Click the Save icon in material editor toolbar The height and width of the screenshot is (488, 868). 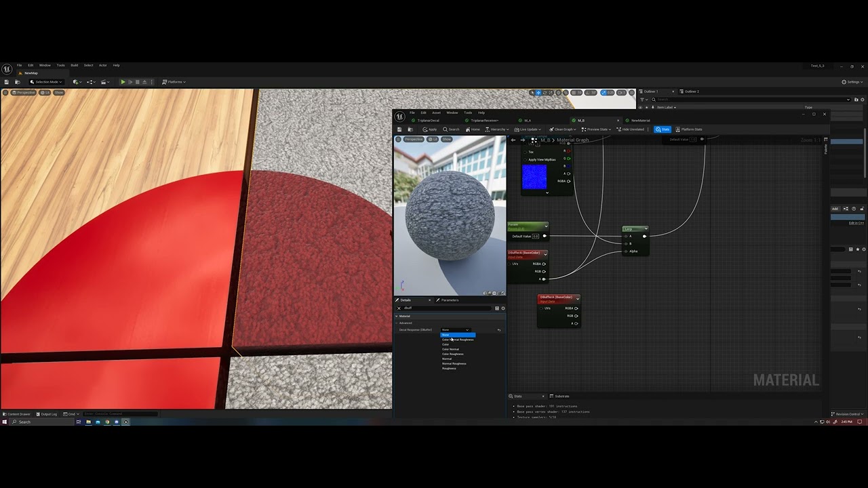coord(399,129)
